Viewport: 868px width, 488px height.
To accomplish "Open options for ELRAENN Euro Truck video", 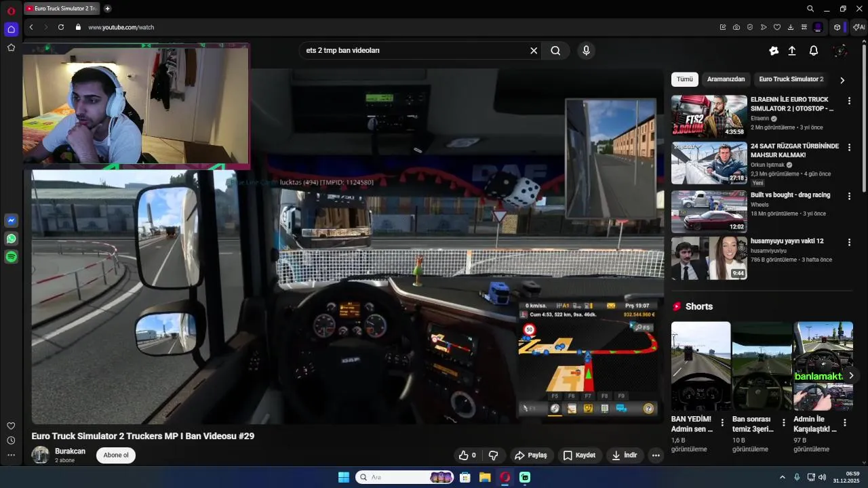I will [x=849, y=101].
